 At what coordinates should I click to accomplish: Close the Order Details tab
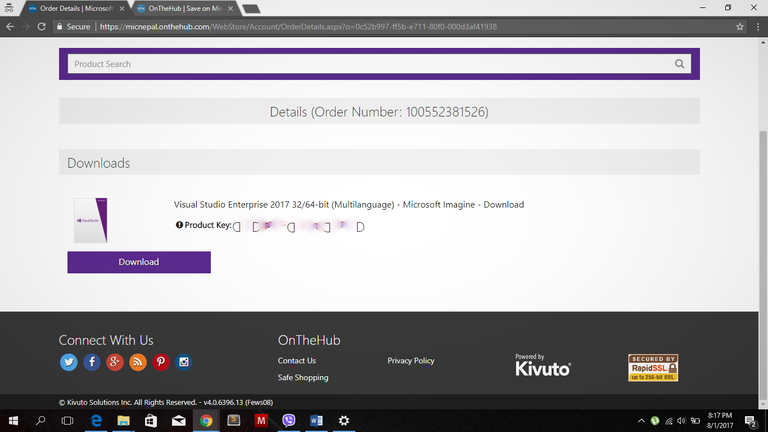122,8
